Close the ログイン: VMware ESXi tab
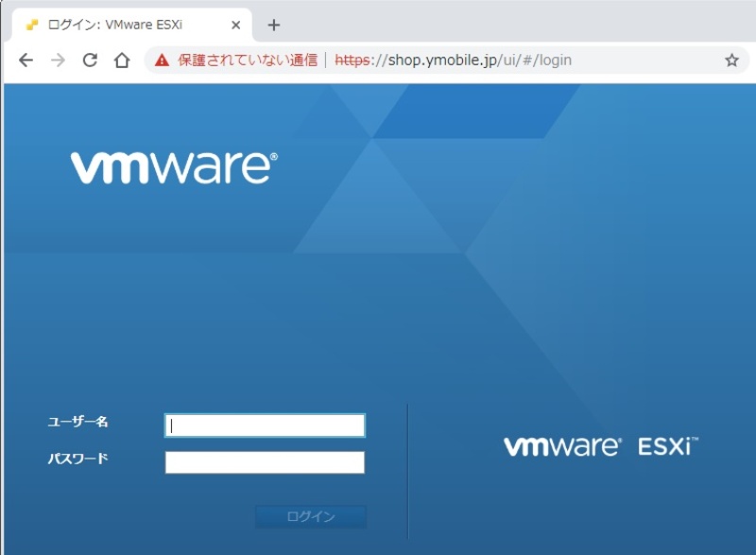Screen dimensions: 756x555 [233, 25]
